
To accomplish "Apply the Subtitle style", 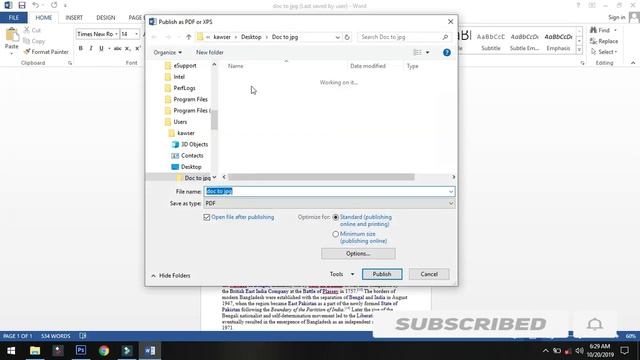I will pos(491,41).
